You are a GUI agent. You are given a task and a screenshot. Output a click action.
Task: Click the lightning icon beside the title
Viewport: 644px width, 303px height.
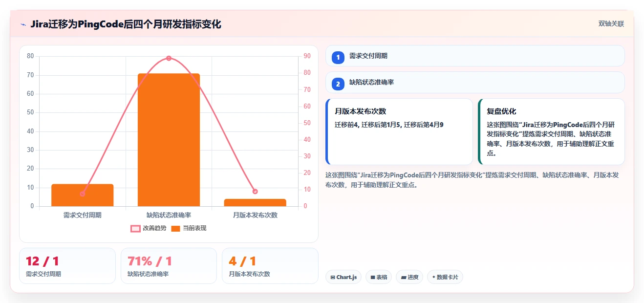click(x=23, y=24)
